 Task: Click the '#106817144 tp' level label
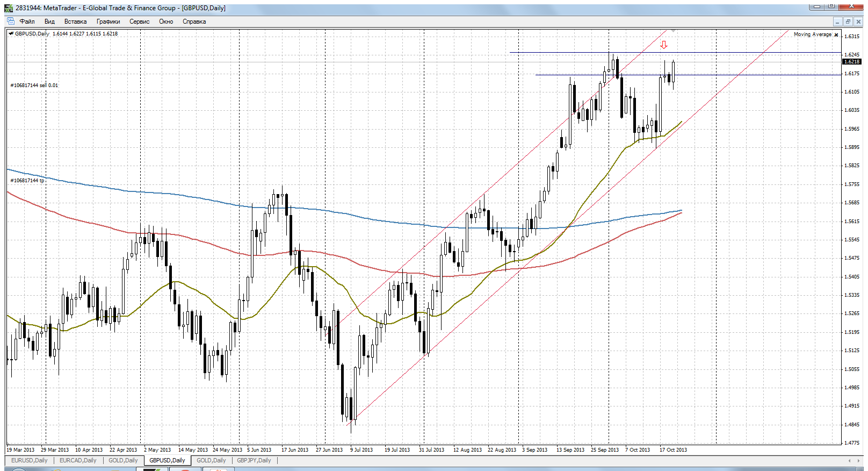tap(27, 181)
